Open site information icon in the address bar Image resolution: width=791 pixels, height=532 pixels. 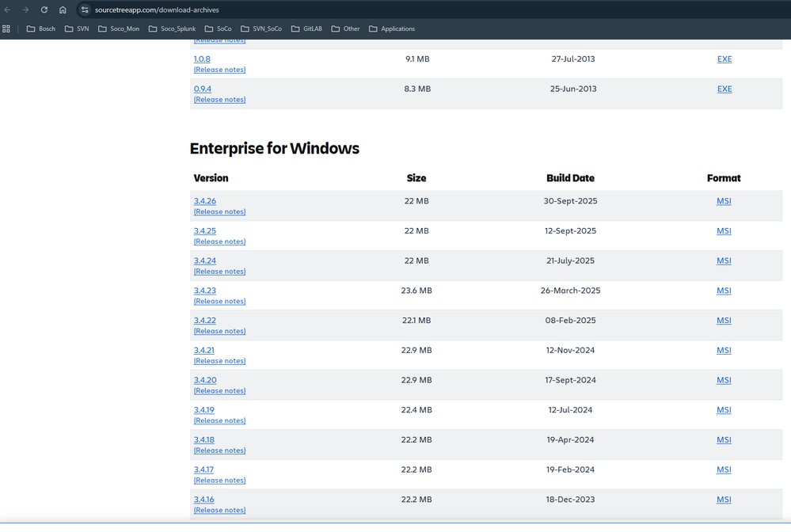coord(86,10)
